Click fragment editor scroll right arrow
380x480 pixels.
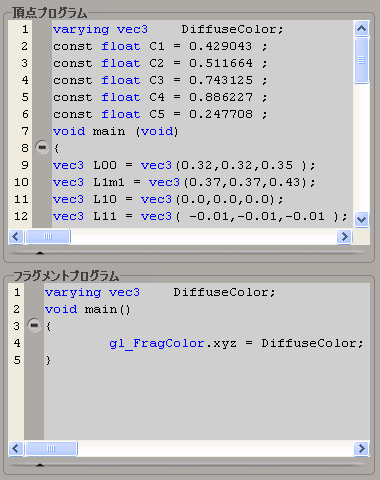click(362, 448)
